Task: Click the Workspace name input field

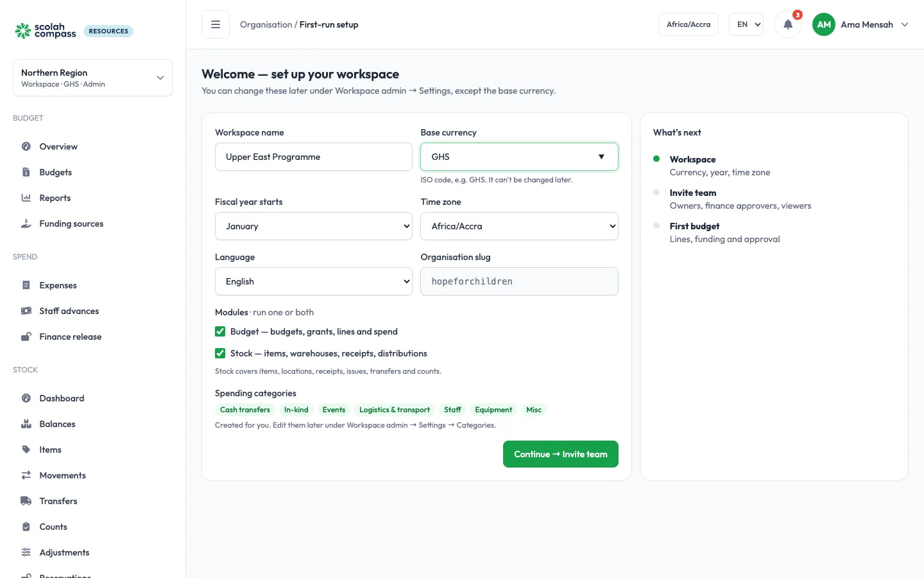Action: click(x=314, y=157)
